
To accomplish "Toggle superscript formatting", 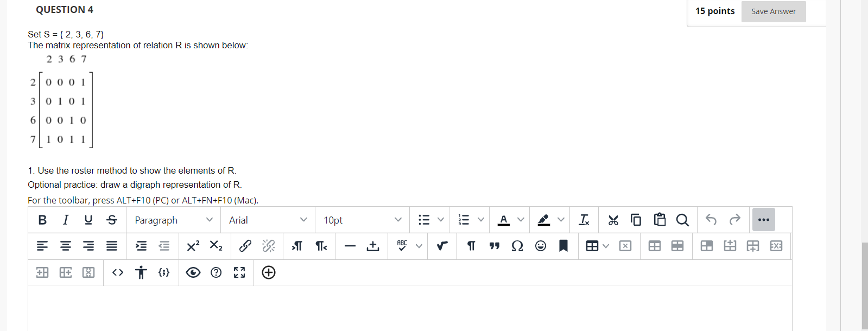I will [193, 246].
